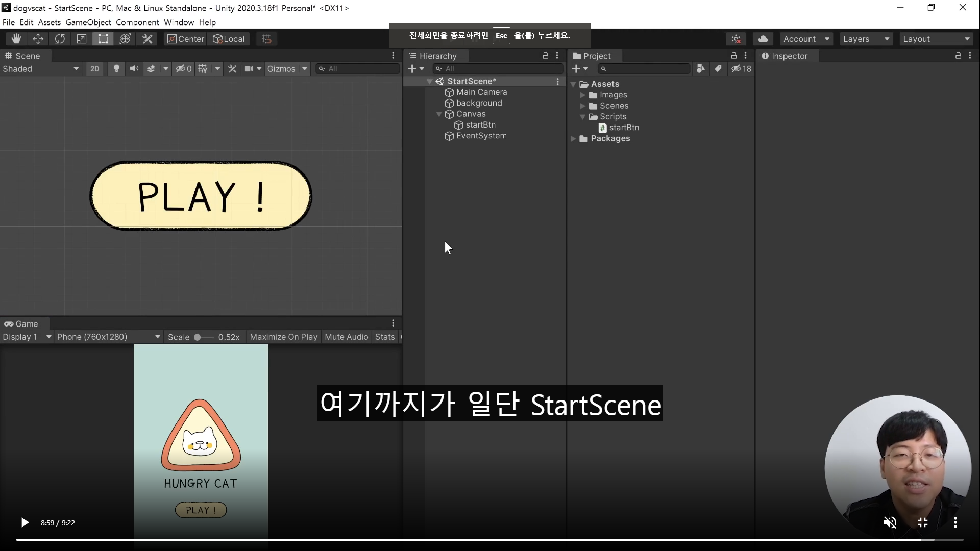Open search by type icon in Project
Viewport: 980px width, 551px height.
coord(701,69)
